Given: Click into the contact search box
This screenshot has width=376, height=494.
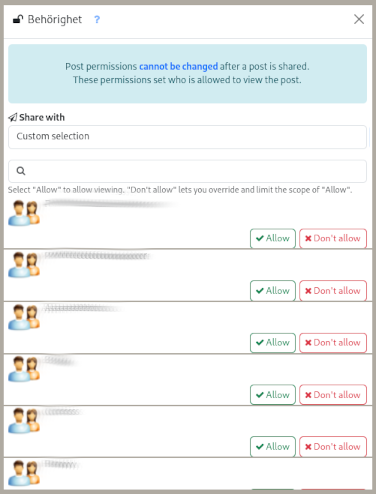Looking at the screenshot, I should tap(187, 171).
